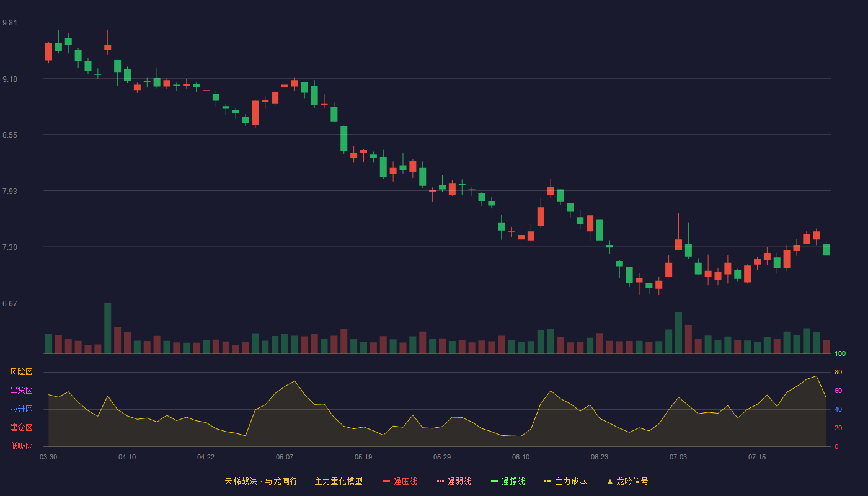This screenshot has height=496, width=868.
Task: Click the first red candlestick above 03-30
Action: click(x=48, y=52)
